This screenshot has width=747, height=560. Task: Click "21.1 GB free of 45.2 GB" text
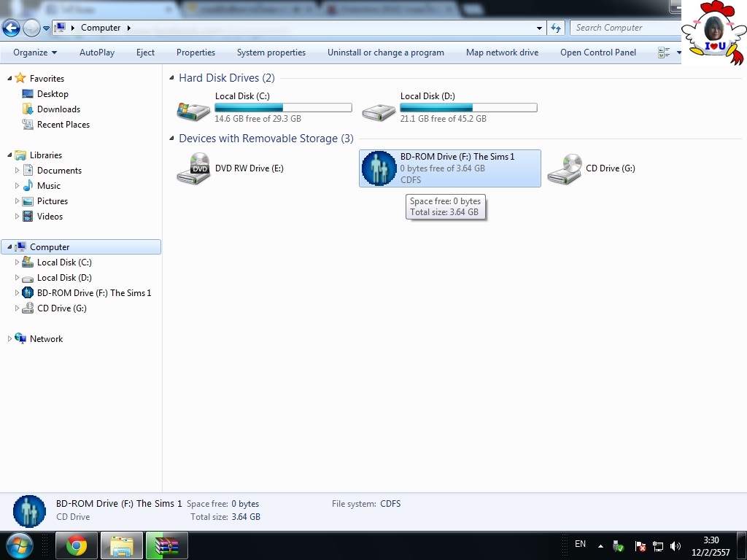[x=443, y=119]
